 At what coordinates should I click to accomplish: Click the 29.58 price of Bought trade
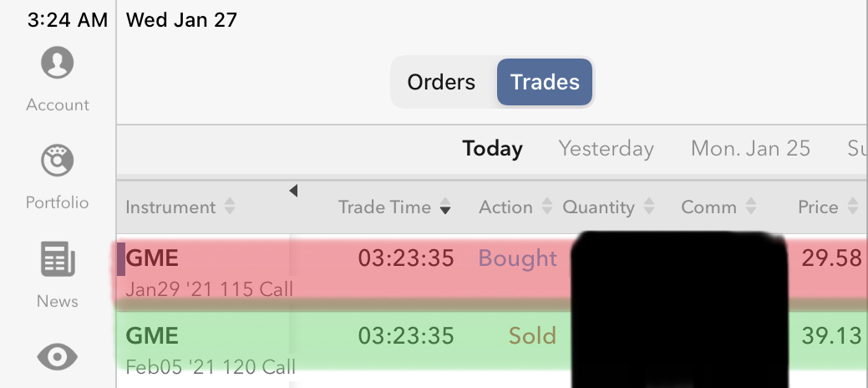click(830, 258)
